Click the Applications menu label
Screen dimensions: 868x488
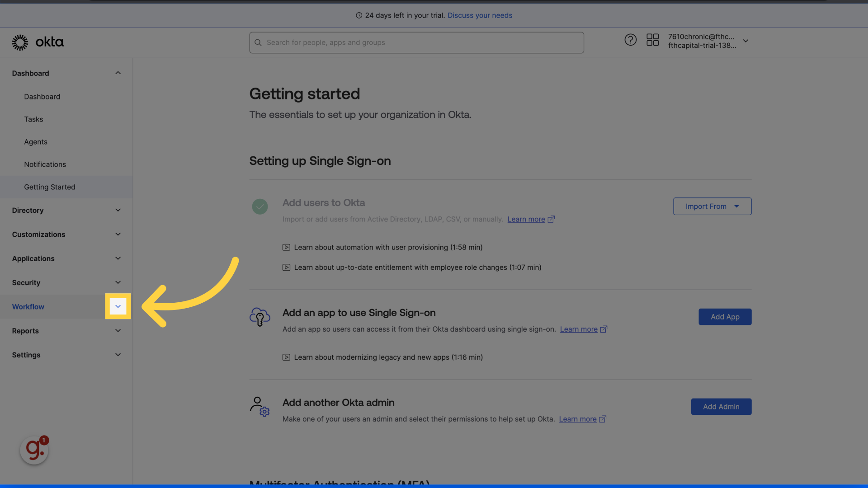33,258
